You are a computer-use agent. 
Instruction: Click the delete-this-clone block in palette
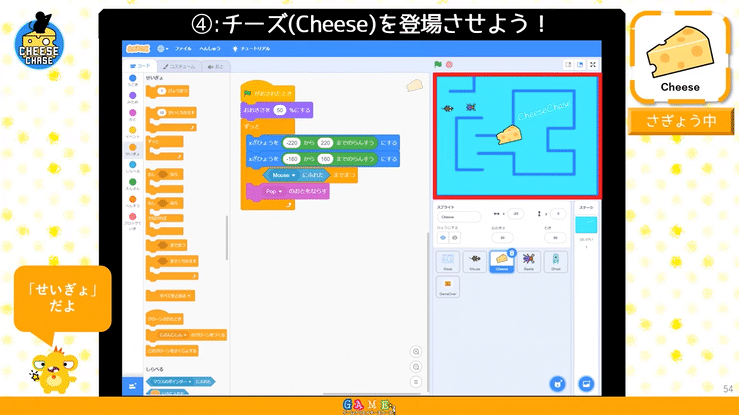(172, 351)
